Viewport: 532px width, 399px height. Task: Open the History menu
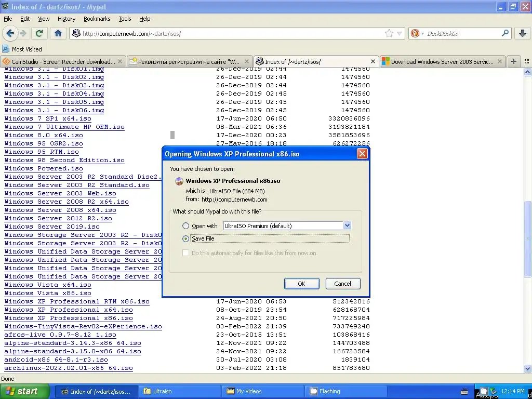(x=66, y=19)
